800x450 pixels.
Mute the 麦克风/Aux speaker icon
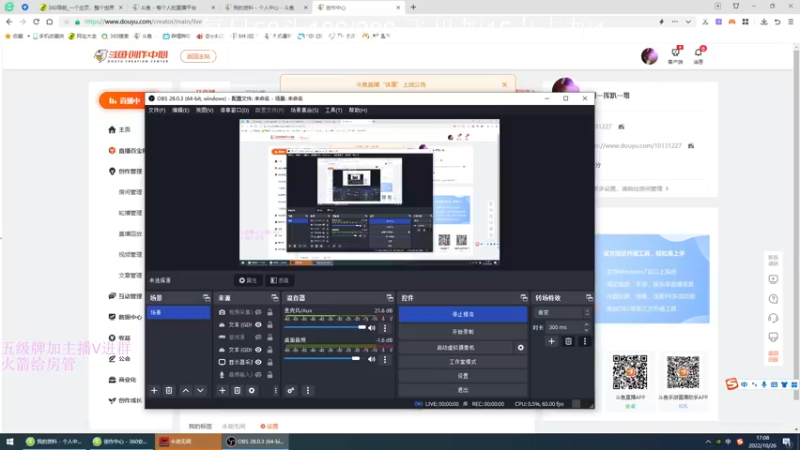coord(372,328)
